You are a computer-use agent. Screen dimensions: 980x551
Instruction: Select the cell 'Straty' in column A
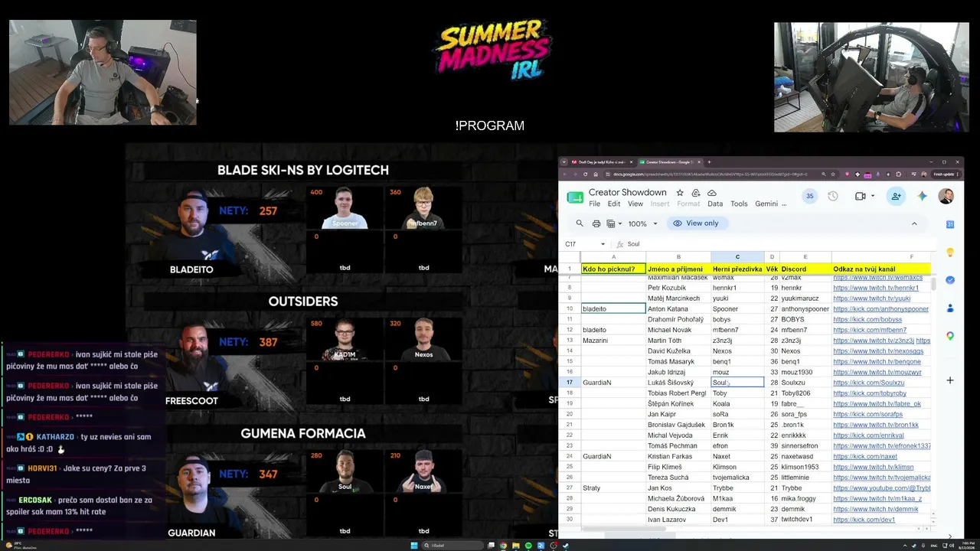click(613, 488)
